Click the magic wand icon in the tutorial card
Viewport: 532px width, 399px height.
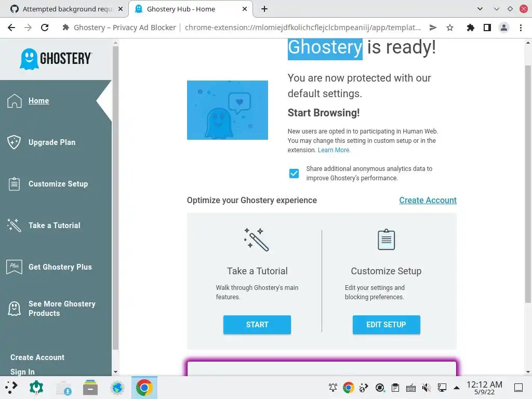click(257, 240)
